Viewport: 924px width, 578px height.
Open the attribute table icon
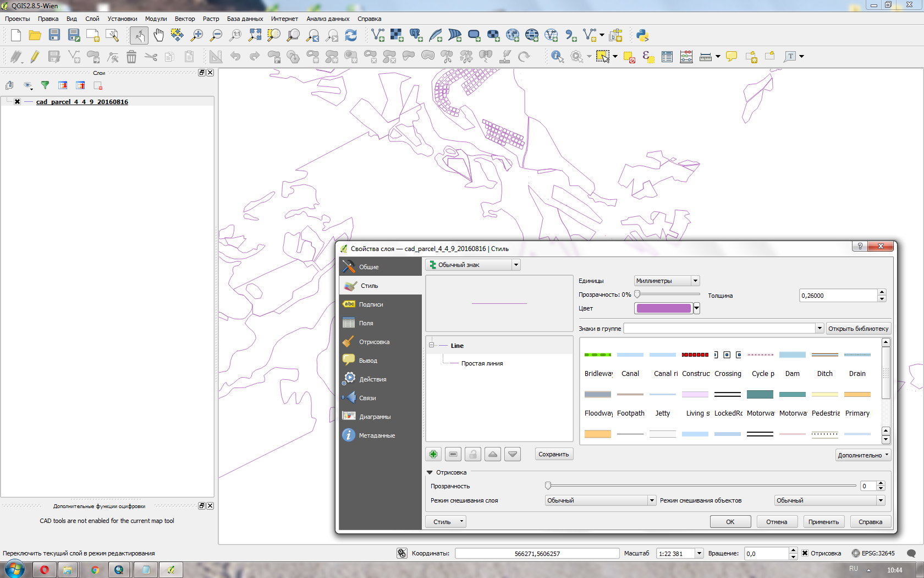pyautogui.click(x=667, y=57)
